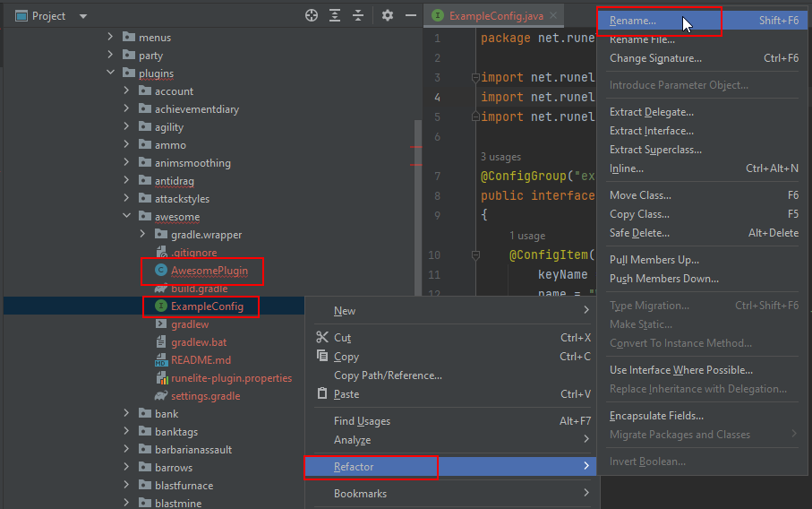Select the ExampleConfig.java editor tab
Screen dimensions: 812x509
click(x=496, y=15)
